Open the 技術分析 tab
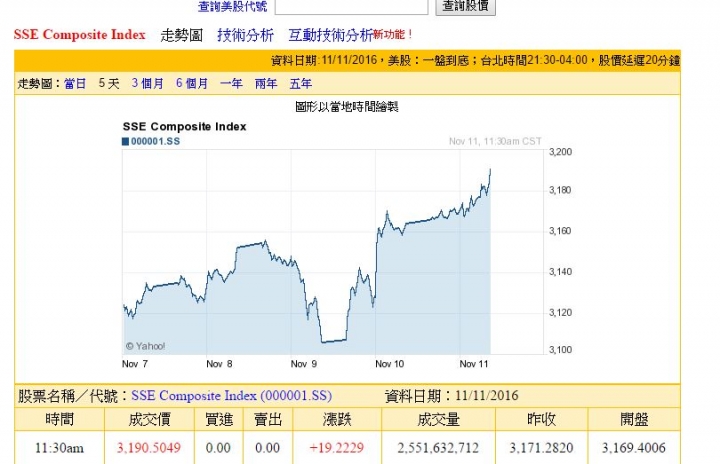Viewport: 720px width, 464px height. (x=245, y=35)
